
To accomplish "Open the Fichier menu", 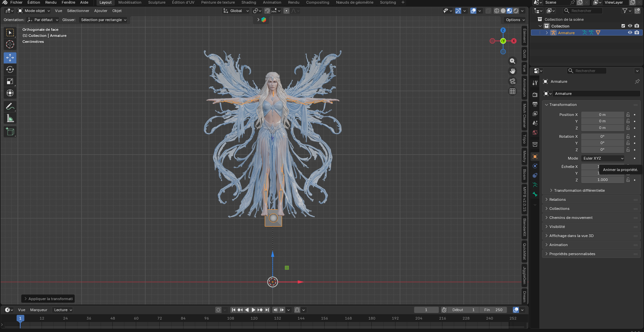I will [16, 2].
